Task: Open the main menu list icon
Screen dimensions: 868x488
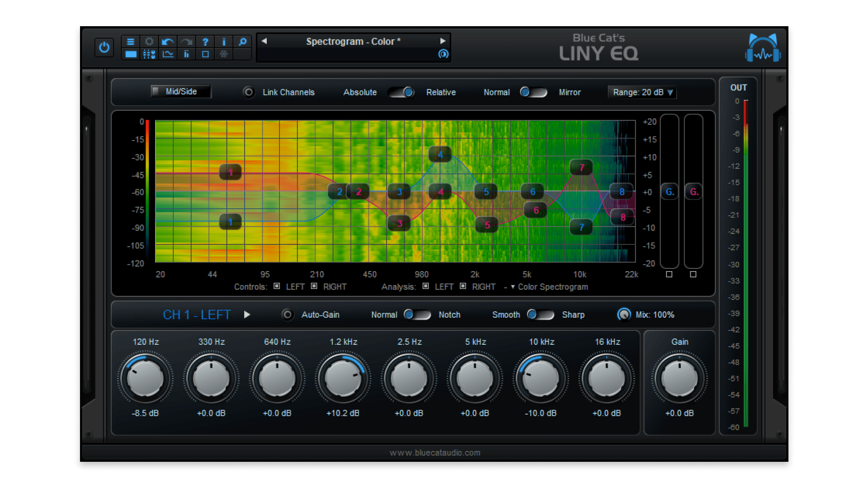Action: point(130,42)
